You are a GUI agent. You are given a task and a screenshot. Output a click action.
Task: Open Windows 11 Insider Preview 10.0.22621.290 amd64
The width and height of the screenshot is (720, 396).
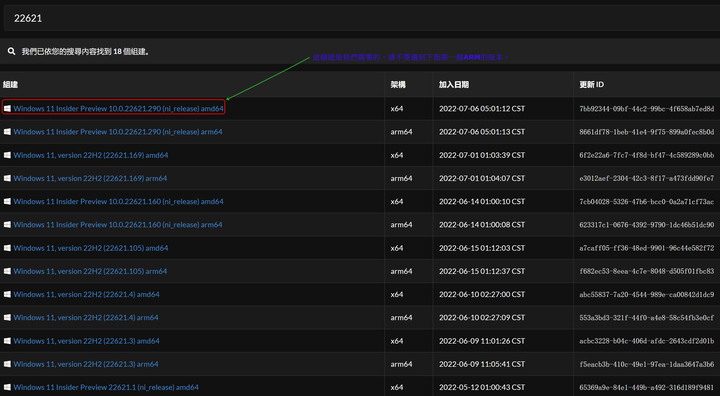click(118, 109)
